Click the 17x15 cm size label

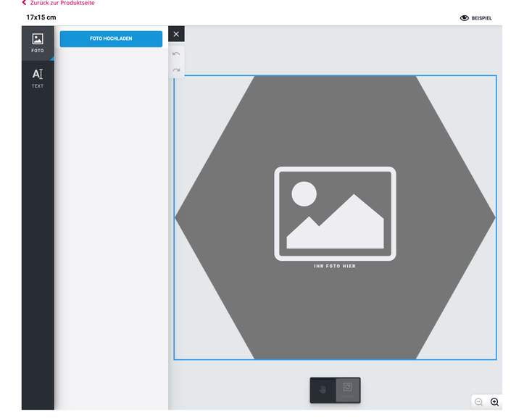tap(41, 17)
